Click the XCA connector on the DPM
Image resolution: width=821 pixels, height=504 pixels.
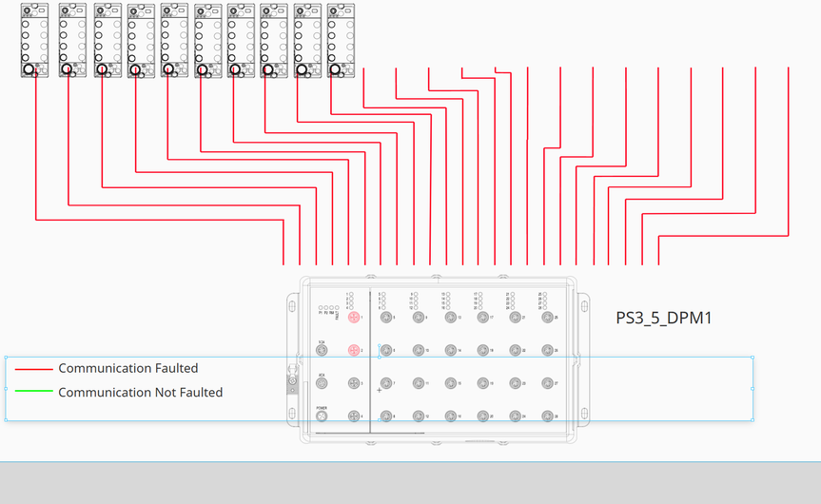point(322,383)
